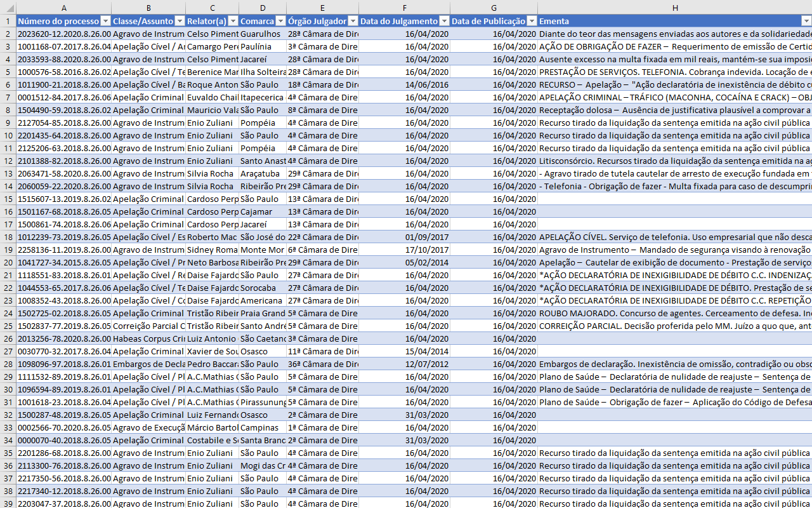Select column D header

pos(263,8)
